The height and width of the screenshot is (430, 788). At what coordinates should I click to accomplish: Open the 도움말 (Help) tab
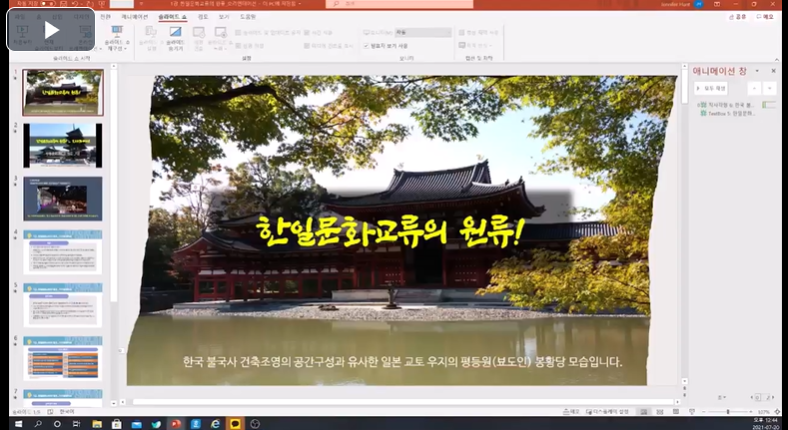point(247,17)
